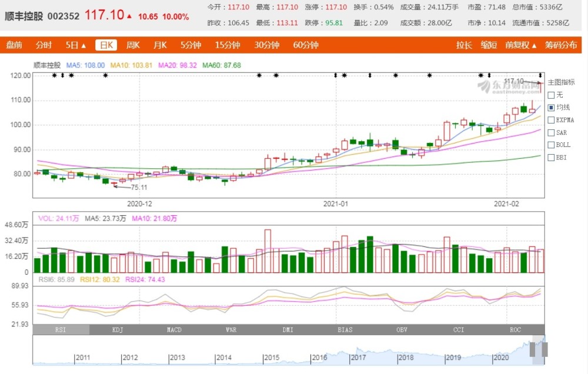This screenshot has width=588, height=374.
Task: Click the 市盈 71.48 value
Action: [x=486, y=7]
